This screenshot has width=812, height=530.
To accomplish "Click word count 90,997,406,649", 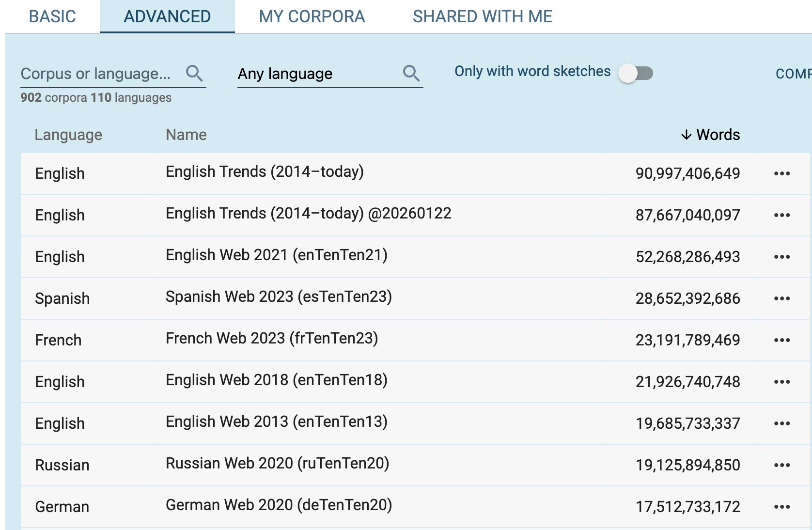I will point(687,173).
